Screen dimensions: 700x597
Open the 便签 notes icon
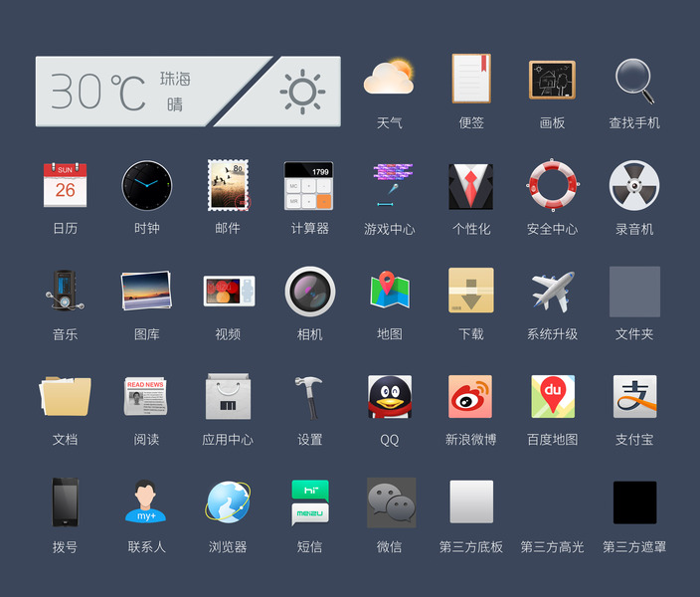tap(471, 79)
